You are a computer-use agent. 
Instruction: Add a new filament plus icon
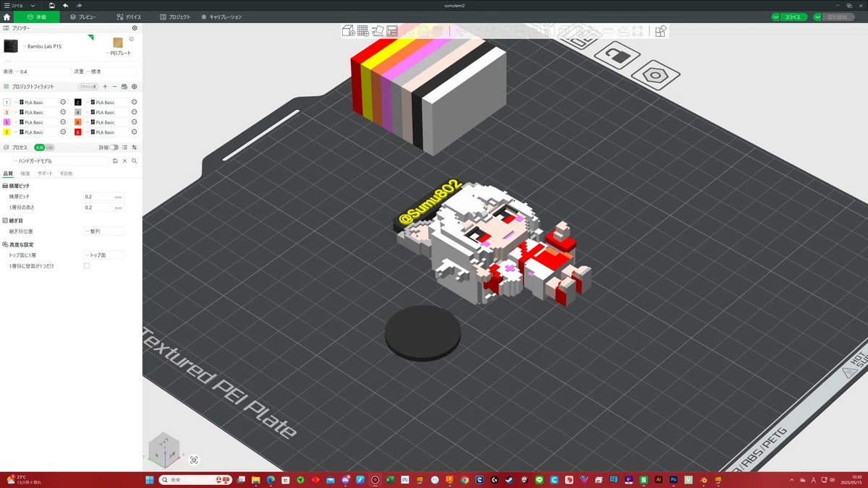pyautogui.click(x=105, y=87)
